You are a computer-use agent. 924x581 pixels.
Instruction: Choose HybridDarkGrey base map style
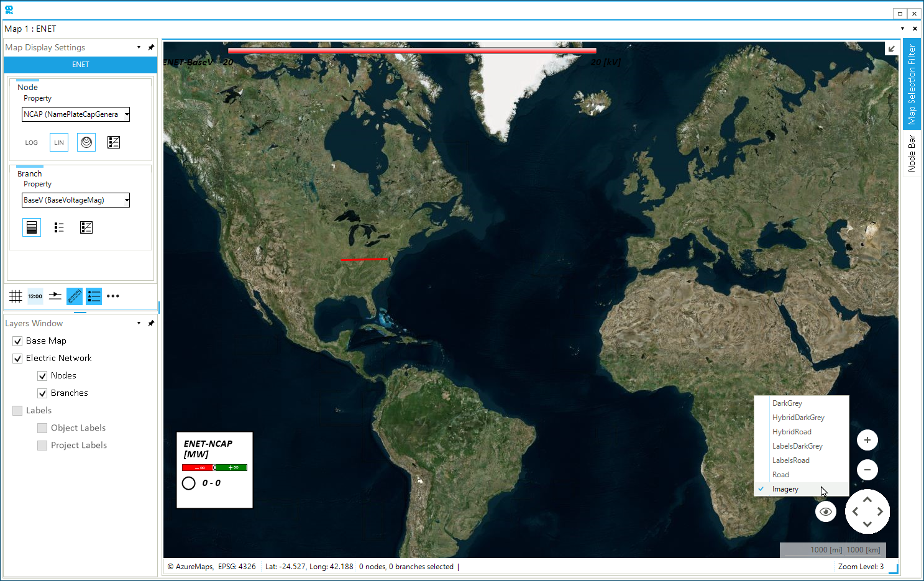click(802, 418)
